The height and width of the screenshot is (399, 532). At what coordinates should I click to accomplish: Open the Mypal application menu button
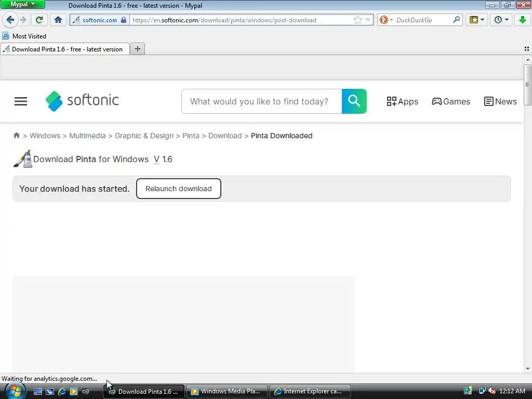click(23, 4)
